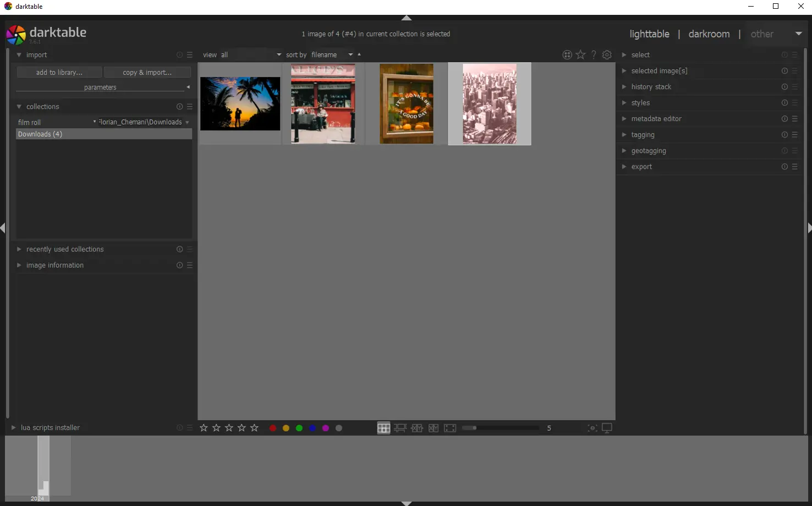Toggle the green color label
The width and height of the screenshot is (812, 506).
click(299, 427)
